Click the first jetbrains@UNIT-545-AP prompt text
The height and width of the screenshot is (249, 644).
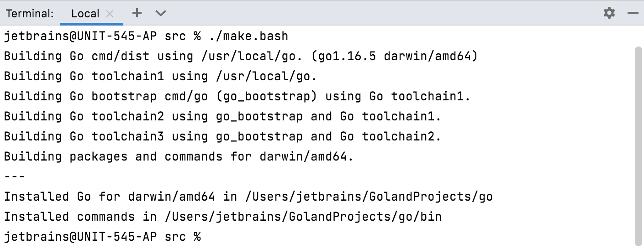point(80,36)
